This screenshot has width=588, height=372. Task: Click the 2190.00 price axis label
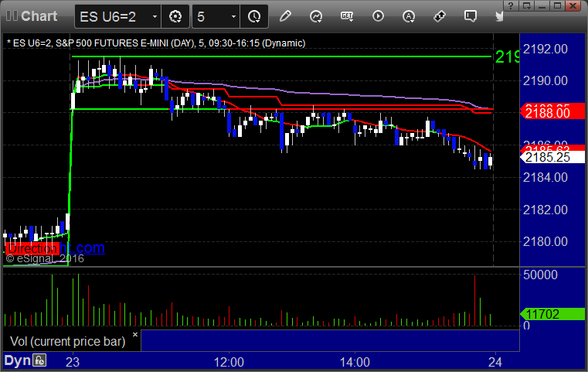(x=546, y=80)
